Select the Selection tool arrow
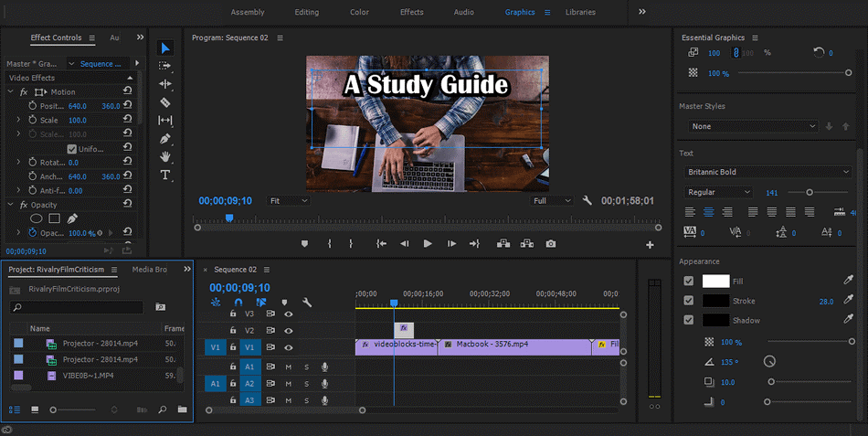Viewport: 868px width, 436px height. [x=165, y=48]
